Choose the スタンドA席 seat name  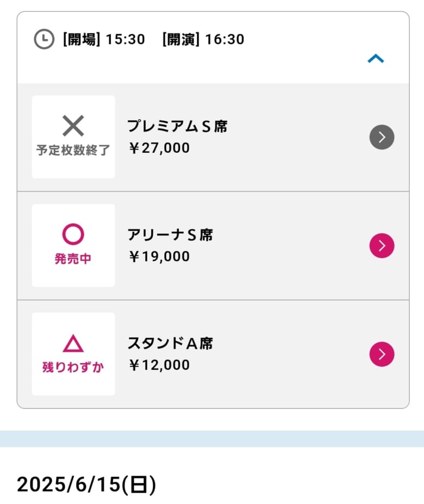pyautogui.click(x=170, y=344)
